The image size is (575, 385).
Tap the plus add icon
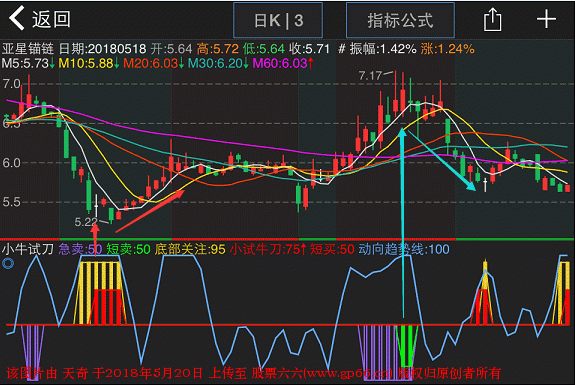pyautogui.click(x=546, y=19)
